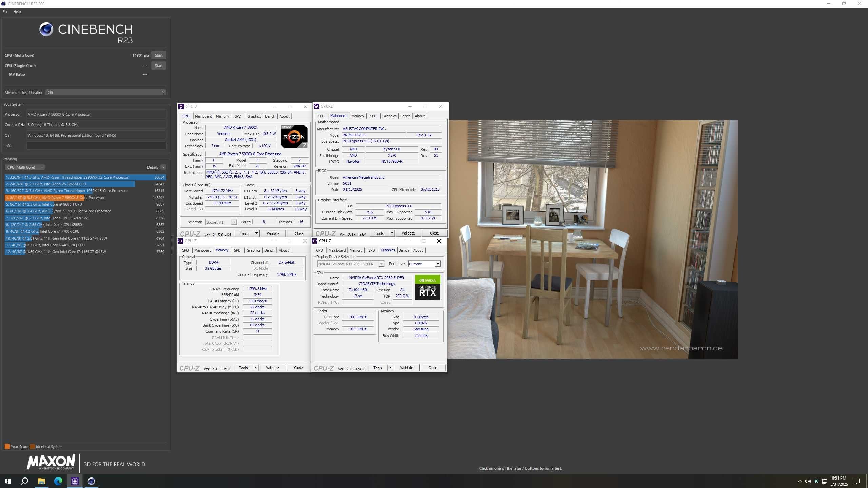Open Tools dropdown arrow in CPU window
The image size is (868, 488).
pyautogui.click(x=256, y=233)
